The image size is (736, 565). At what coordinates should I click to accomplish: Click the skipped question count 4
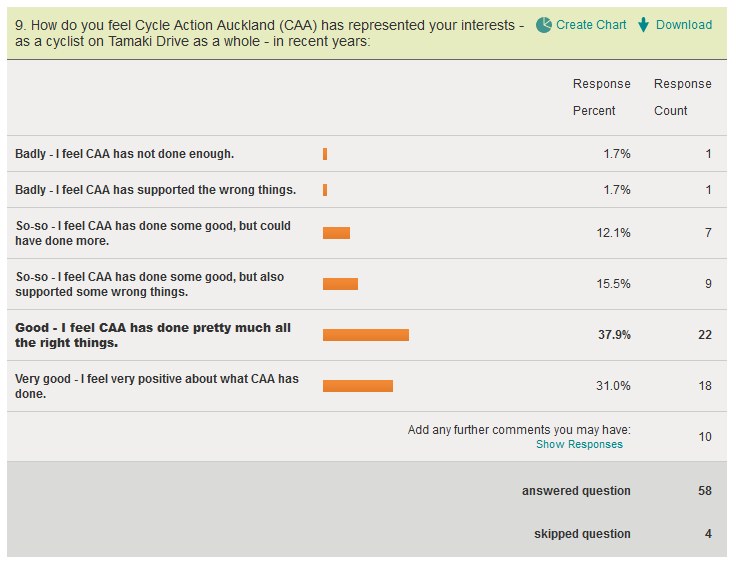tap(708, 534)
